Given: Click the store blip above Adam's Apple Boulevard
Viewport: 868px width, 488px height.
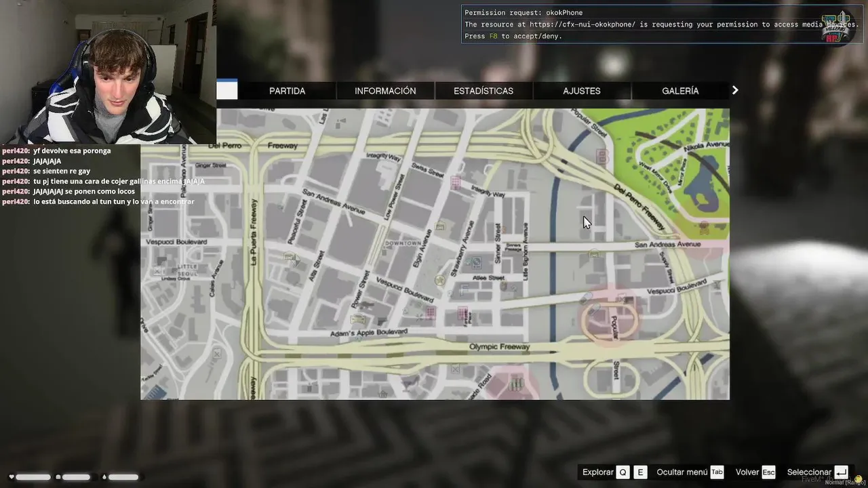Looking at the screenshot, I should click(359, 319).
